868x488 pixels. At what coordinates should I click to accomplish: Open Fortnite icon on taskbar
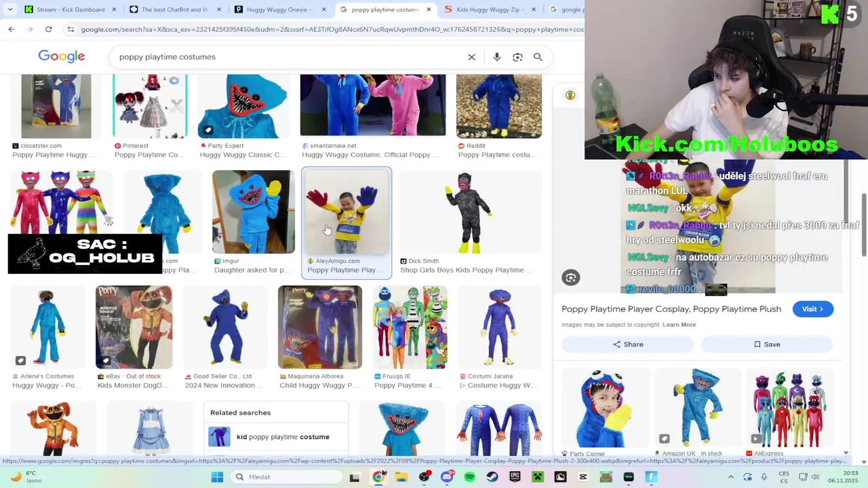click(x=651, y=477)
